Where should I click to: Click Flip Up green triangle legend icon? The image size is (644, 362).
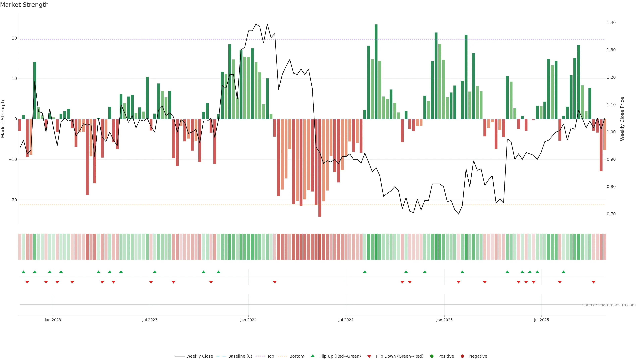[x=312, y=356]
